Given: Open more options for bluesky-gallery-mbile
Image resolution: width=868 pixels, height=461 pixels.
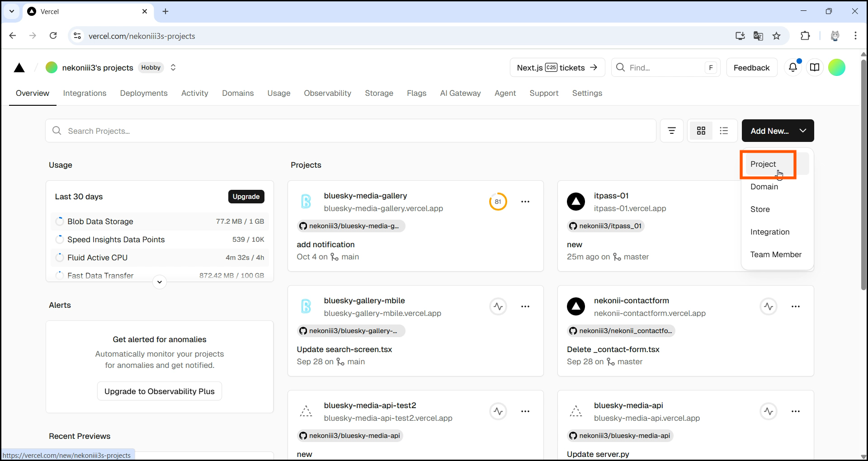Looking at the screenshot, I should (525, 306).
